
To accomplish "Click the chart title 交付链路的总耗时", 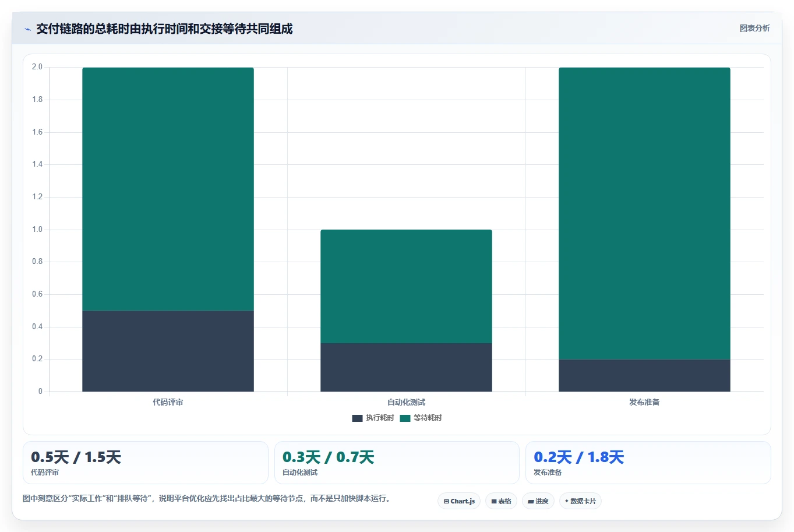I will (164, 29).
